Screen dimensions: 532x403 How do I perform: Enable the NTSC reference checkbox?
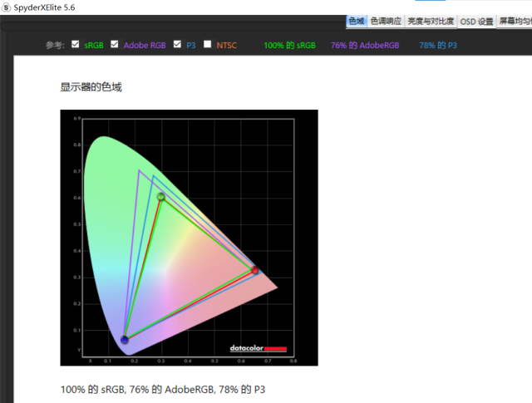(x=207, y=44)
